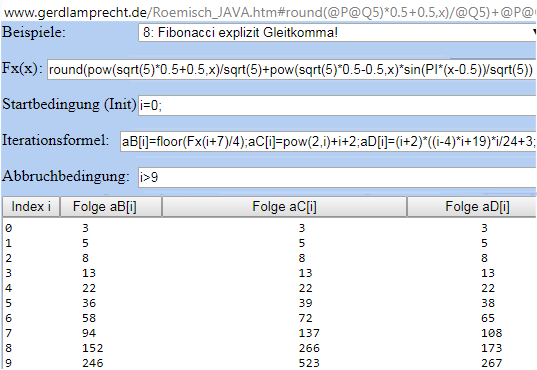Select value 94 in Folge aB column

coord(89,333)
